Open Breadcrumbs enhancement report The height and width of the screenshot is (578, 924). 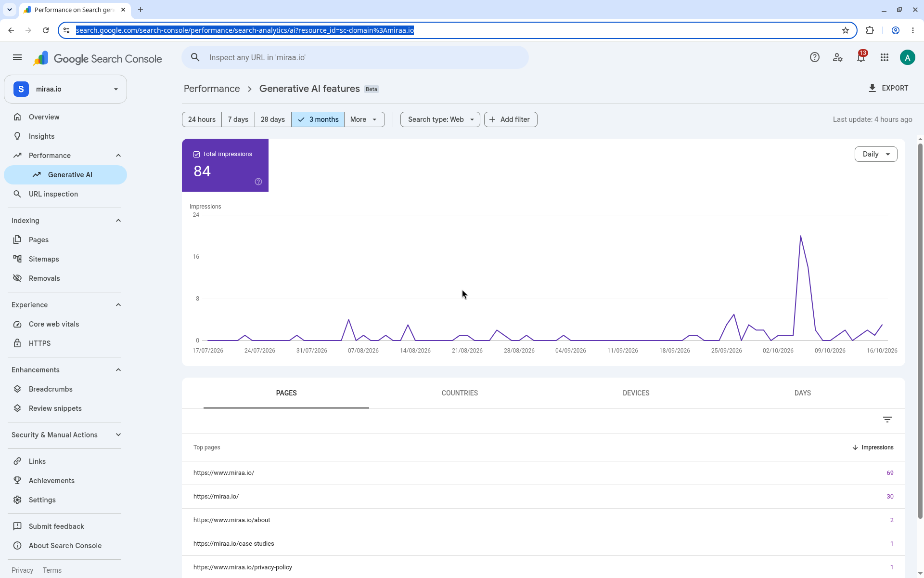coord(65,389)
